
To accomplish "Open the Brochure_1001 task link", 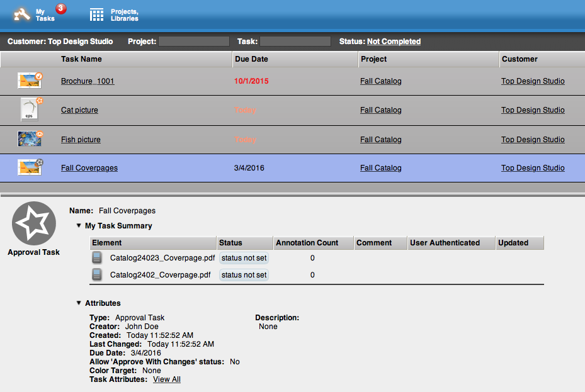I will tap(88, 81).
